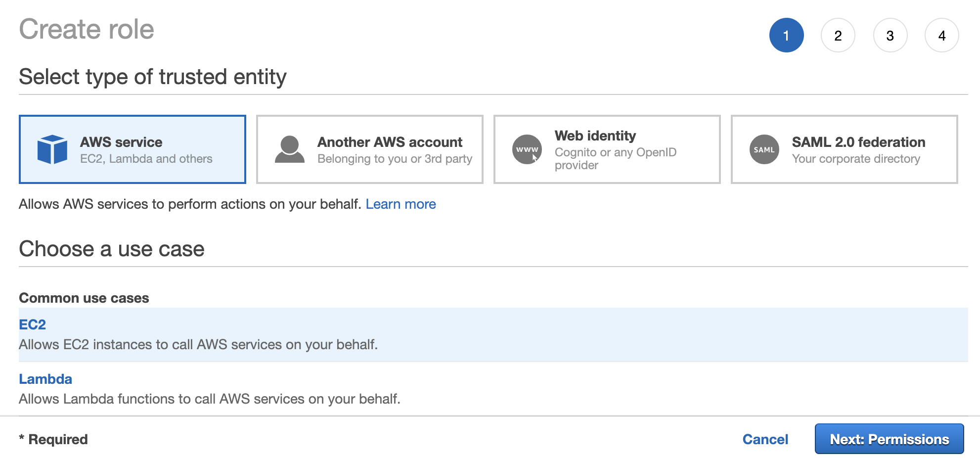
Task: Click the EC2 use case description row
Action: pos(198,345)
